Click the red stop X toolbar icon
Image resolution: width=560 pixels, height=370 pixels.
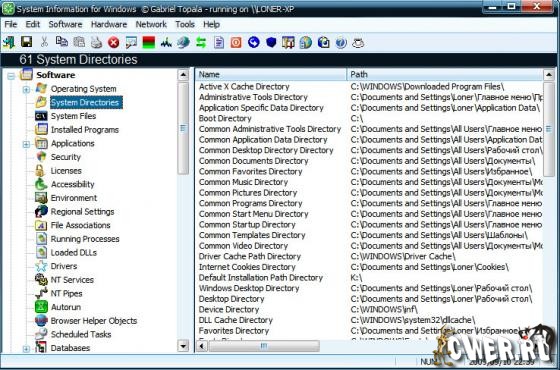click(x=114, y=42)
